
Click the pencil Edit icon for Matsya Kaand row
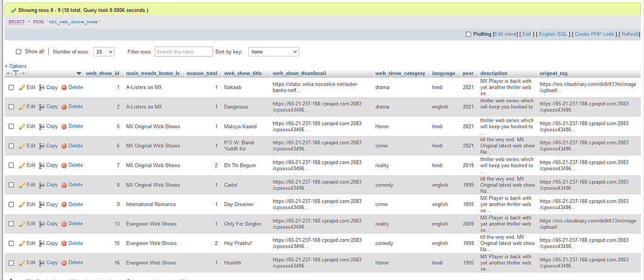coord(22,126)
